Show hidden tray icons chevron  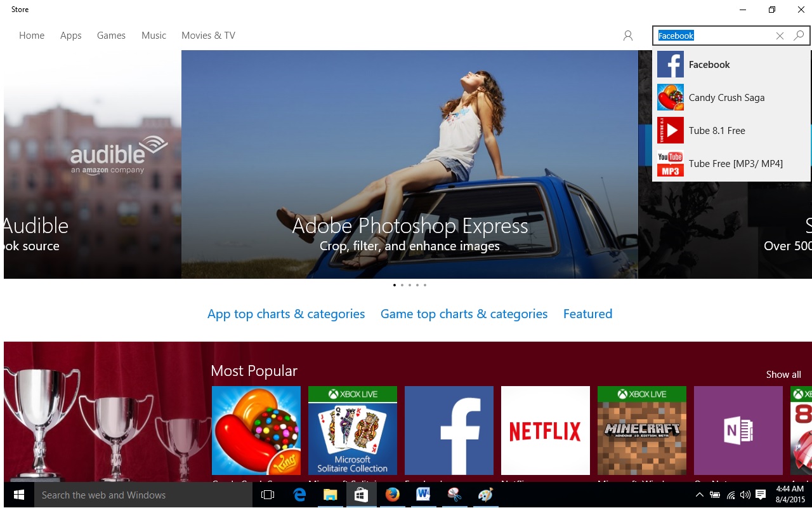[x=700, y=495]
